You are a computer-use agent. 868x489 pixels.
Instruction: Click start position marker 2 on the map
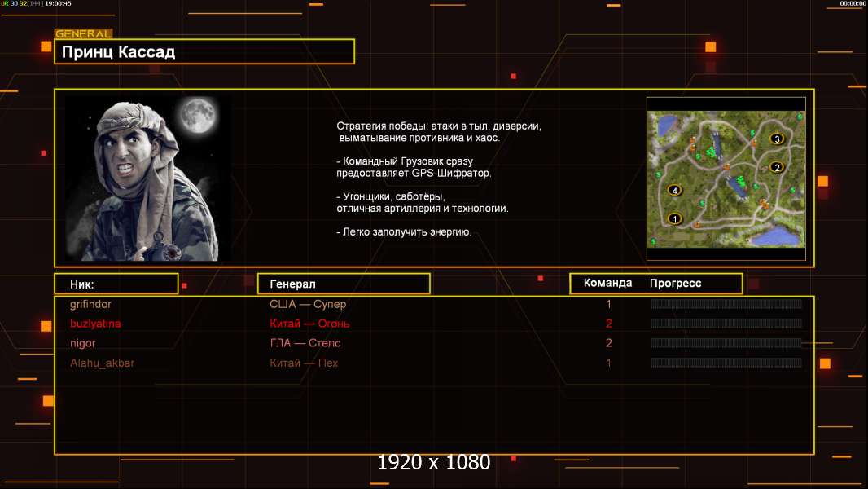[777, 167]
